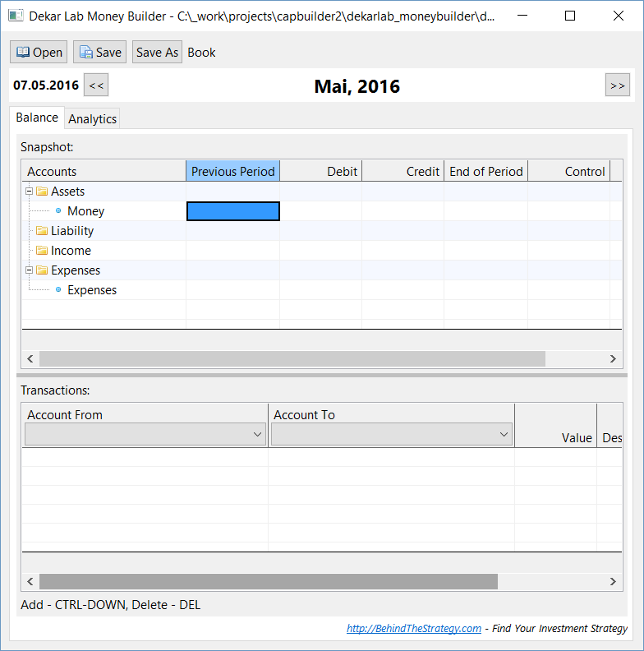Click the Save As button
This screenshot has height=651, width=644.
click(157, 52)
